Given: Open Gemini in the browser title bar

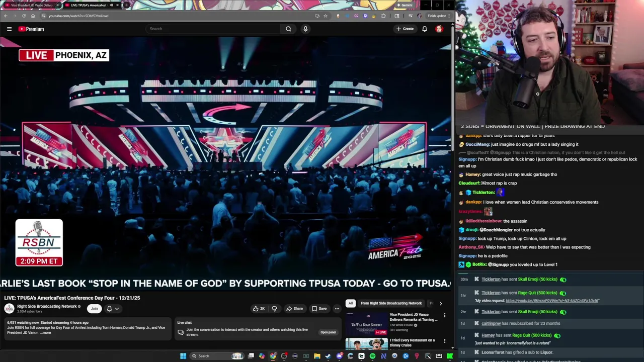Looking at the screenshot, I should coord(404,5).
